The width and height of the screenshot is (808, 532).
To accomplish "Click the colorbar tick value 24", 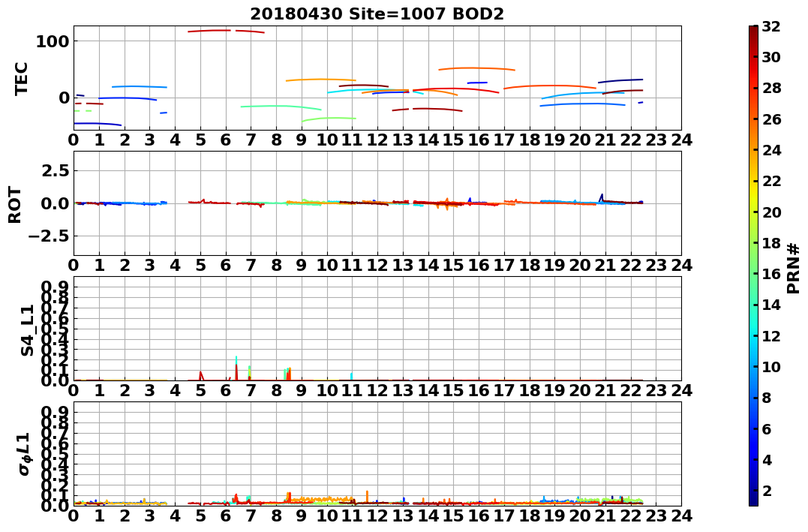I will pyautogui.click(x=771, y=150).
